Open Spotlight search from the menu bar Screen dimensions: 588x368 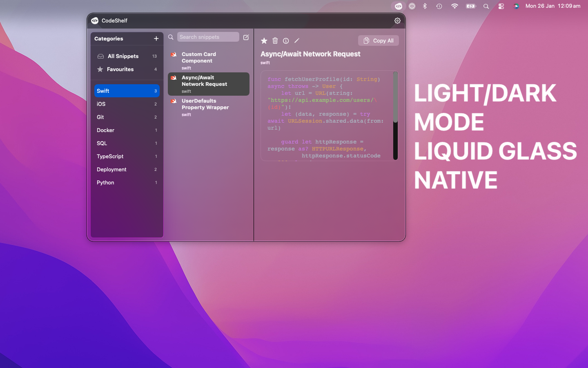click(486, 6)
